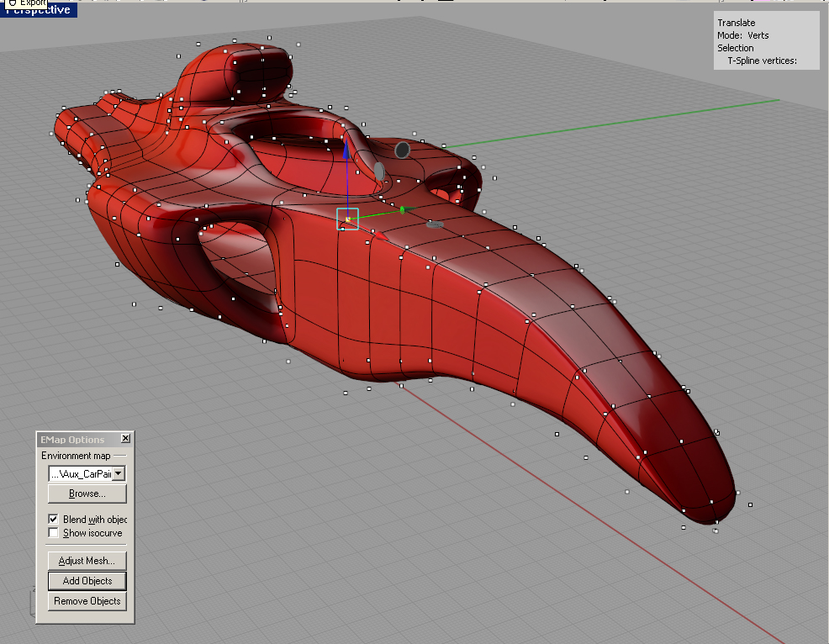Click the Mode: Verts text in HUD

(742, 35)
